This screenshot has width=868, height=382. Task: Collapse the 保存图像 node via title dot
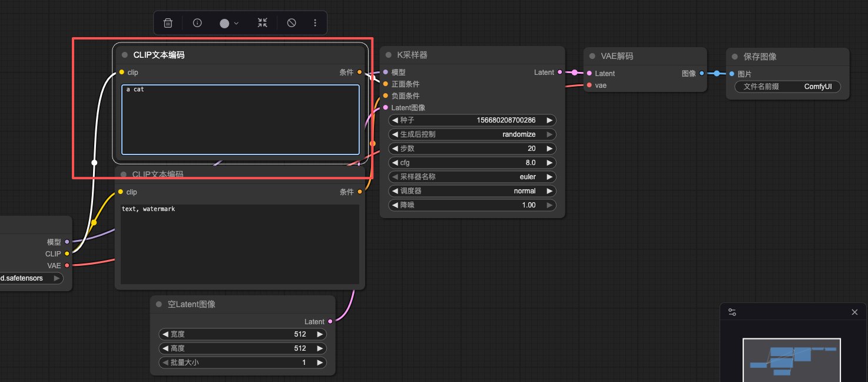pyautogui.click(x=735, y=57)
